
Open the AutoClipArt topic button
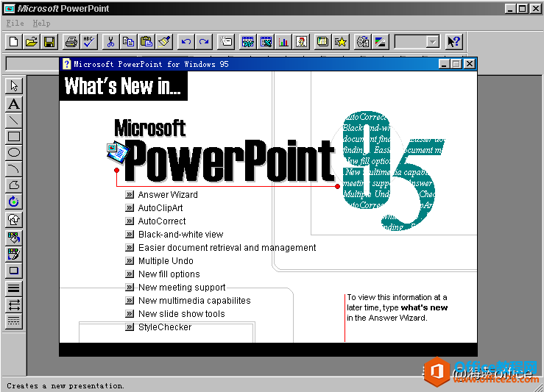130,208
